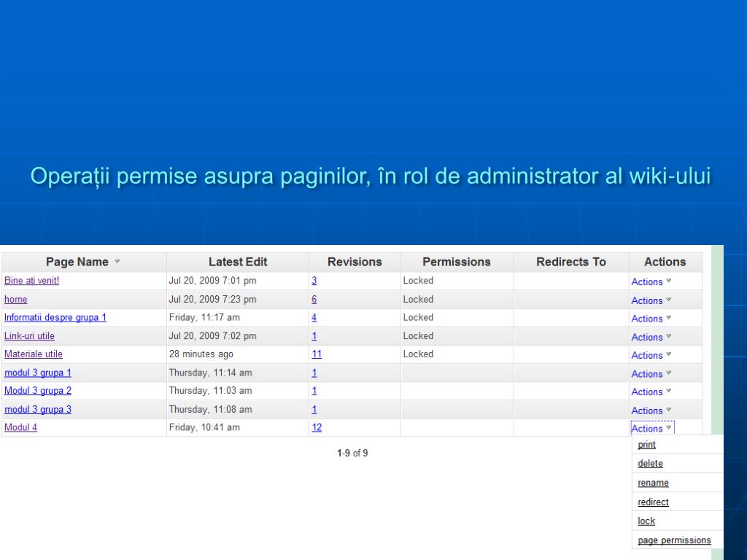Click the 'Redirects To' column header
The height and width of the screenshot is (560, 747).
coord(570,262)
